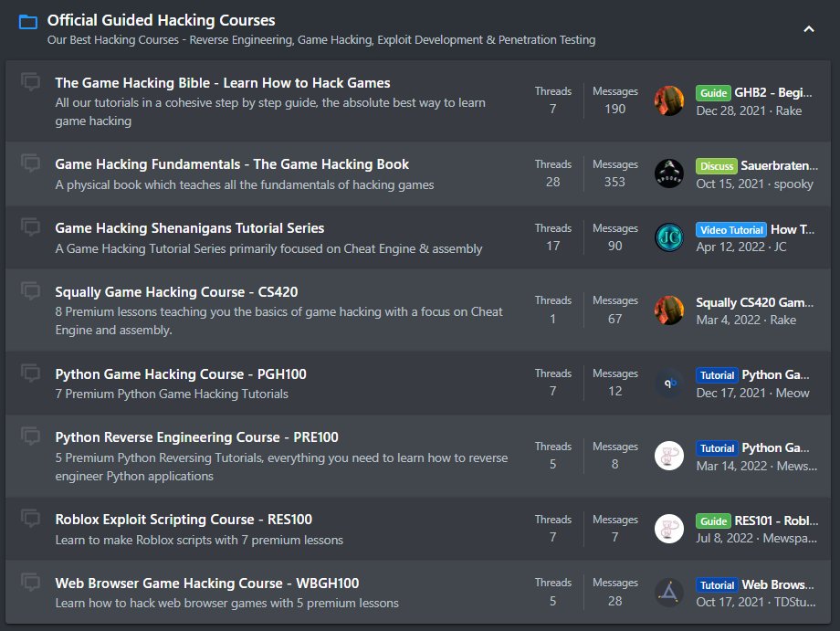Screen dimensions: 840x631
Task: Click the forum icon for Roblox Exploit Scripting Course
Action: [30, 517]
